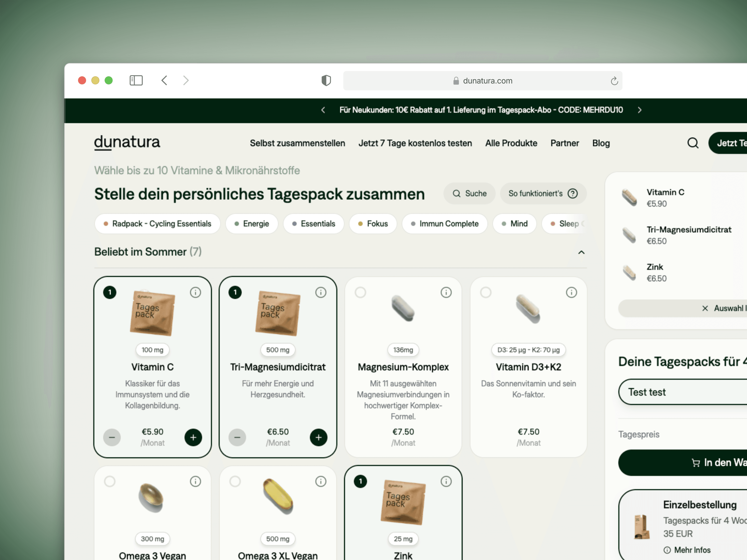This screenshot has width=747, height=560.
Task: Open So funktioniert's help button
Action: [x=543, y=193]
